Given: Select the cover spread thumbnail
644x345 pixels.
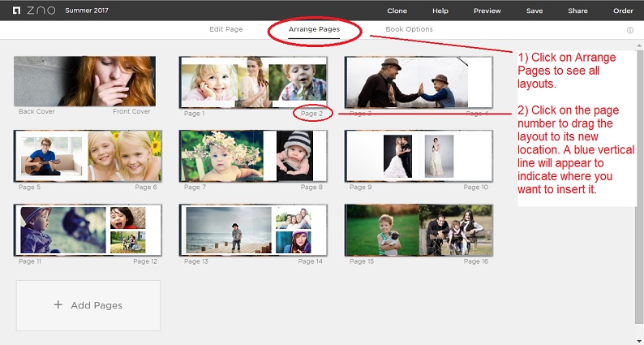Looking at the screenshot, I should point(84,81).
